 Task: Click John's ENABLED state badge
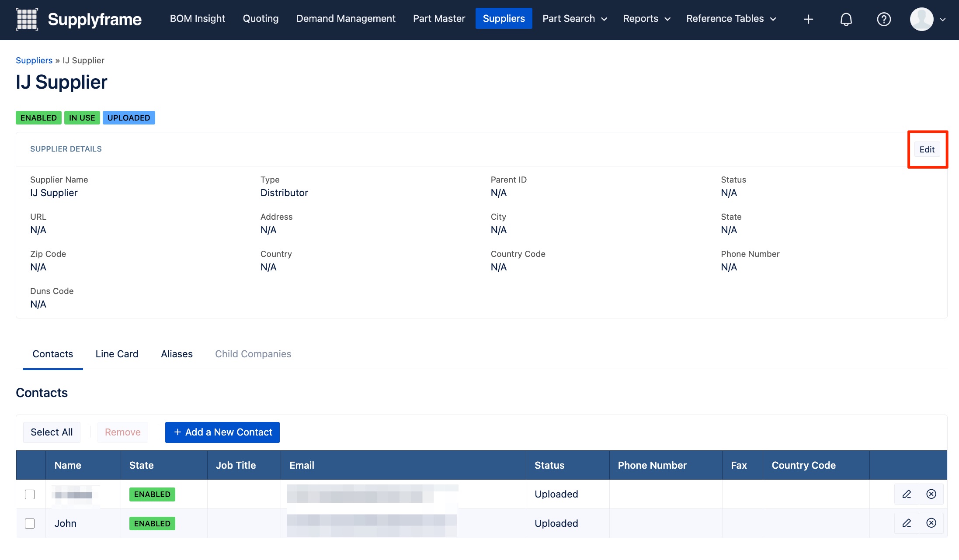(x=152, y=523)
